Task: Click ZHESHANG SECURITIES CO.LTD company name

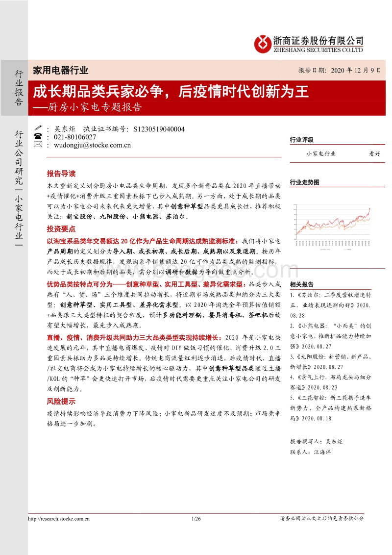Action: 318,50
